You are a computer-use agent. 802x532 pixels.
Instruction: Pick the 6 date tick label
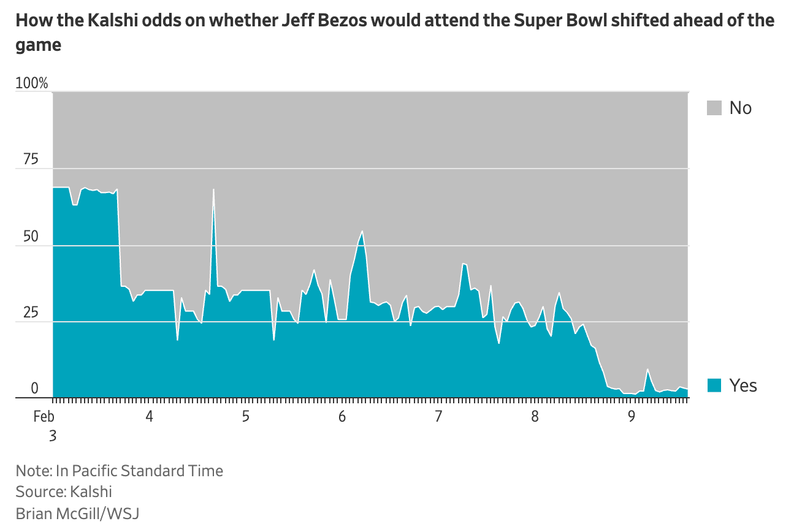pyautogui.click(x=342, y=417)
